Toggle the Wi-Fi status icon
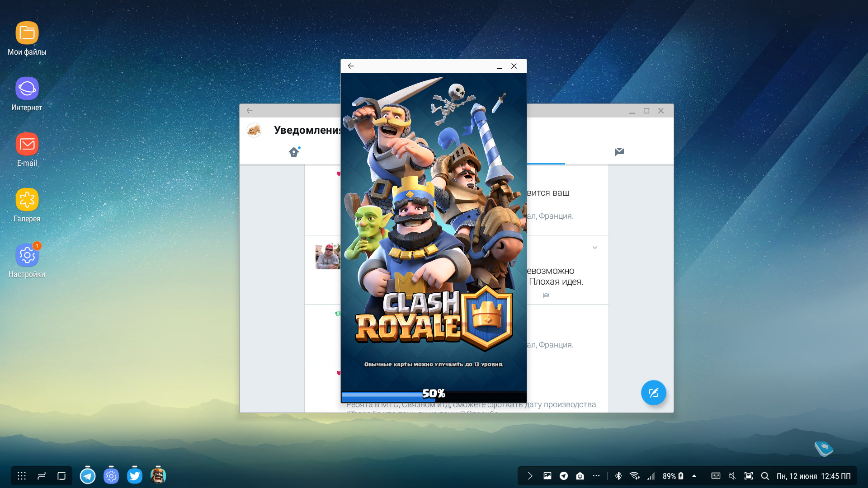The image size is (868, 488). (634, 476)
